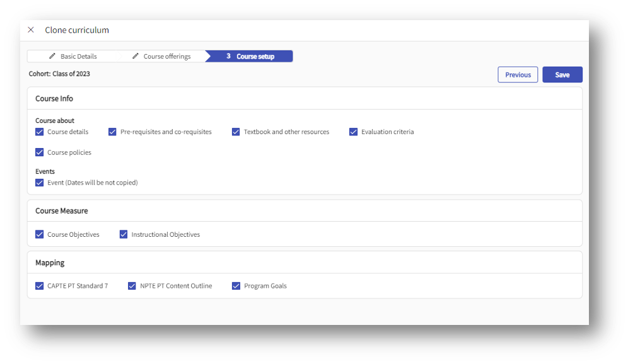Image resolution: width=628 pixels, height=364 pixels.
Task: Click the pencil icon beside Basic Details
Action: click(x=52, y=56)
